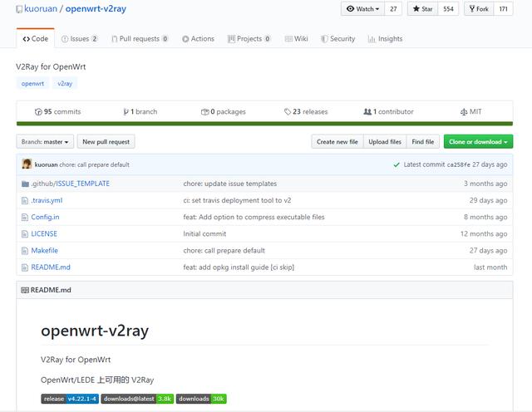Click the book icon in README.md header
The width and height of the screenshot is (532, 412).
click(25, 290)
